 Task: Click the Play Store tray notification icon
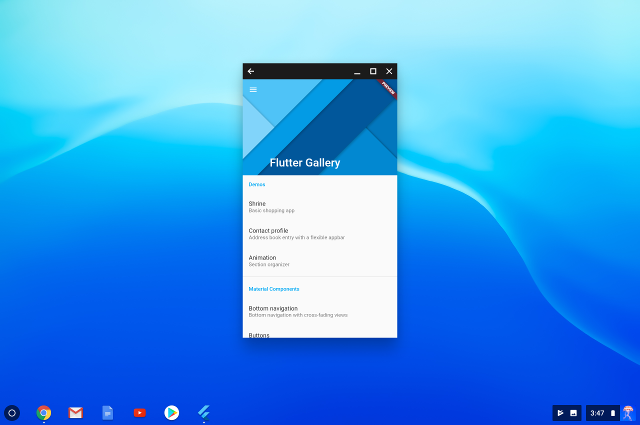pyautogui.click(x=560, y=413)
